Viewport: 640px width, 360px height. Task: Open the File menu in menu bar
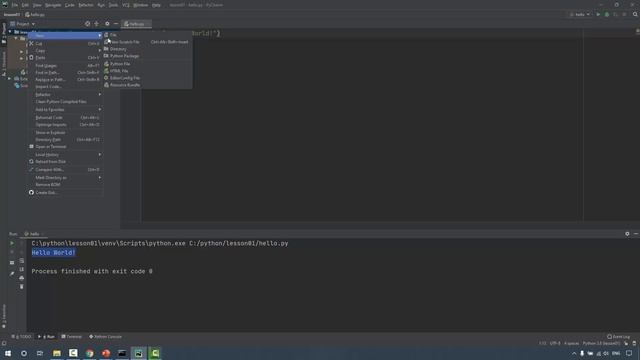coord(15,5)
